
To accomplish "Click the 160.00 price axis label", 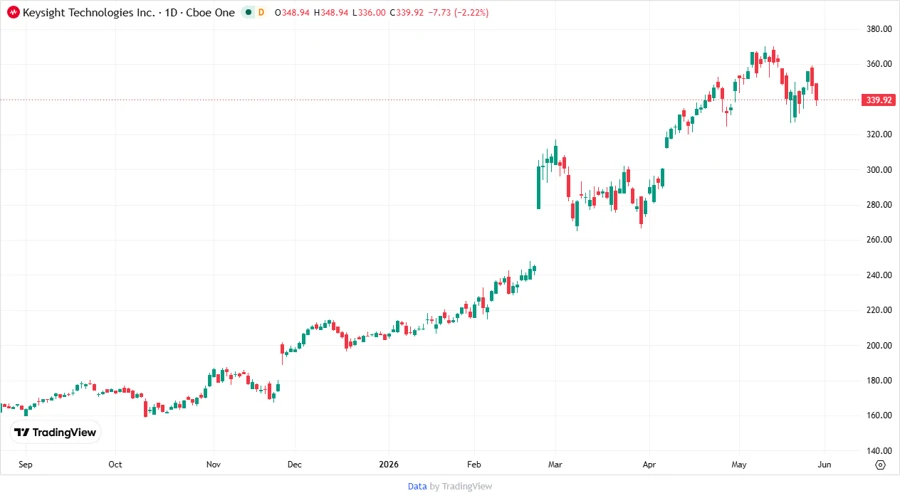I will tap(879, 415).
